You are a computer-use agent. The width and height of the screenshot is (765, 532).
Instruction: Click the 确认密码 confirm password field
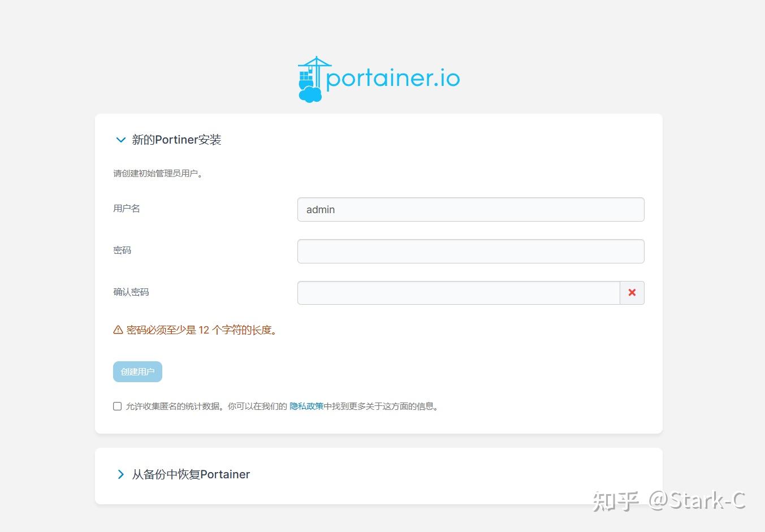coord(458,293)
